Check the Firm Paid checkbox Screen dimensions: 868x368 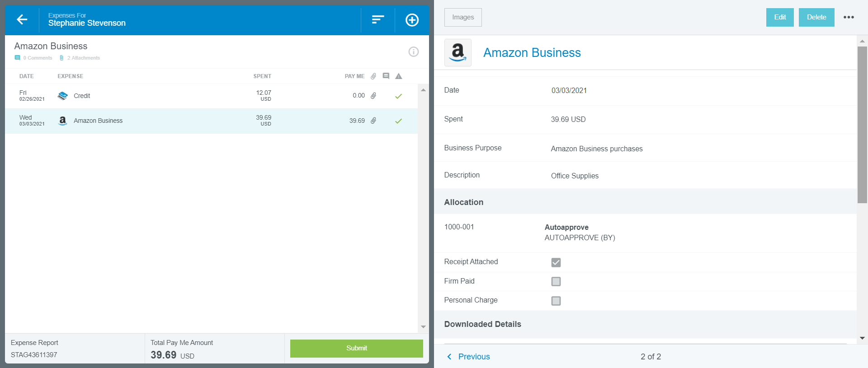(x=556, y=281)
